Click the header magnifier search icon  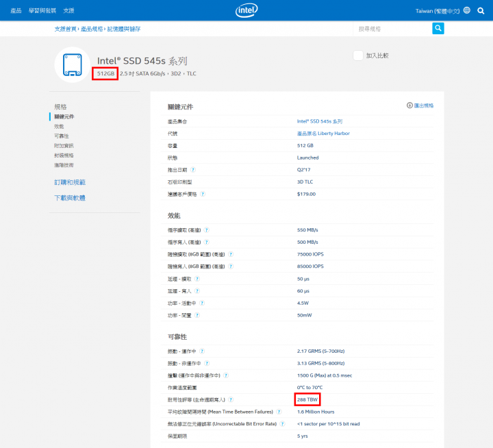[481, 11]
